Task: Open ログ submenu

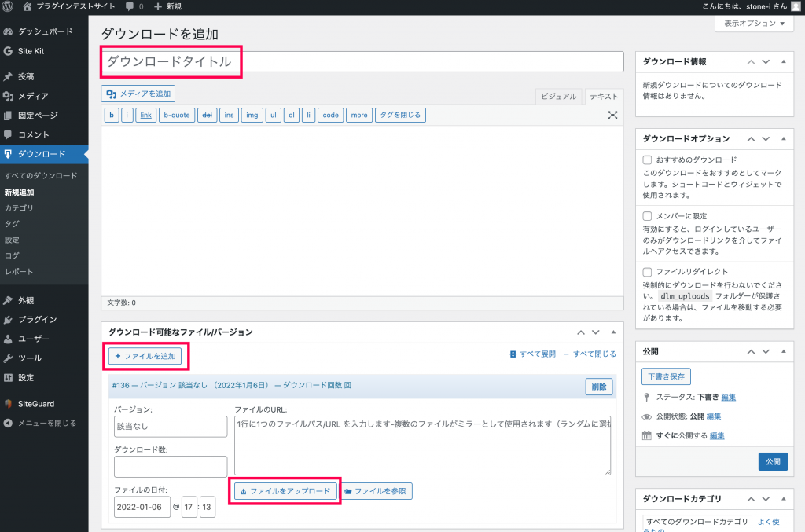Action: [x=12, y=255]
